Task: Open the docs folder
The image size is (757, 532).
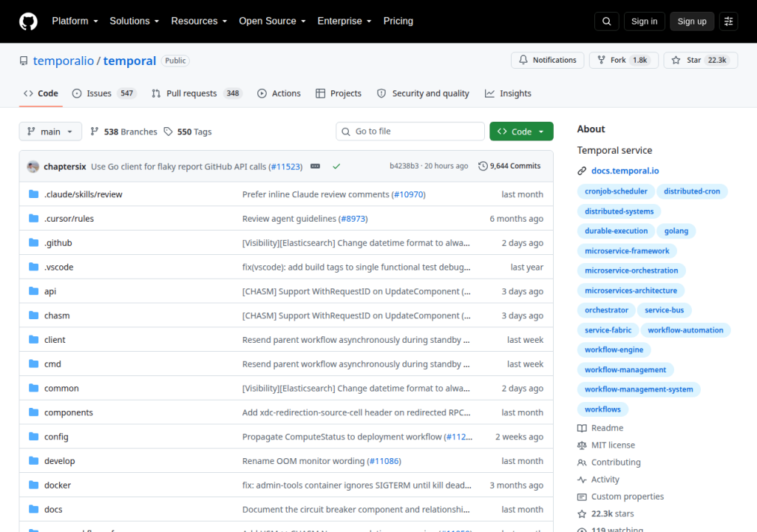Action: click(53, 509)
